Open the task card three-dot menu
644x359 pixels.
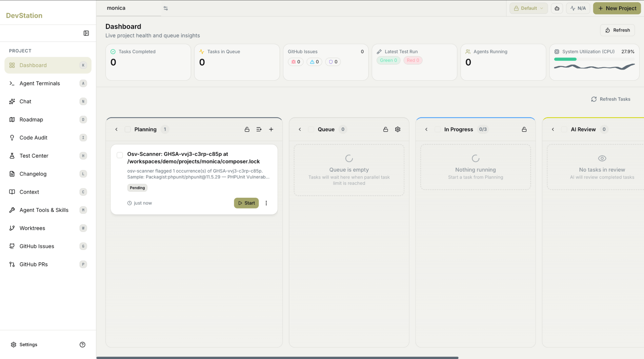pos(266,203)
